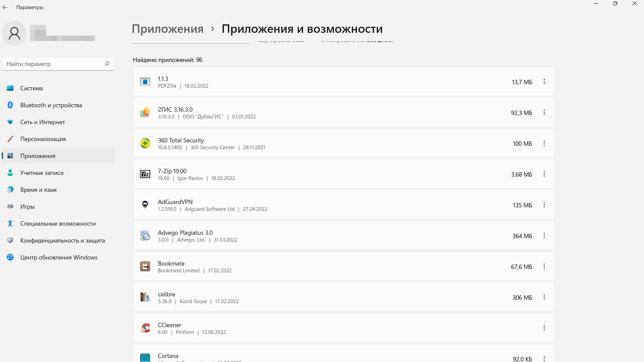Click the calibre books icon
The image size is (644, 362).
[x=145, y=297]
